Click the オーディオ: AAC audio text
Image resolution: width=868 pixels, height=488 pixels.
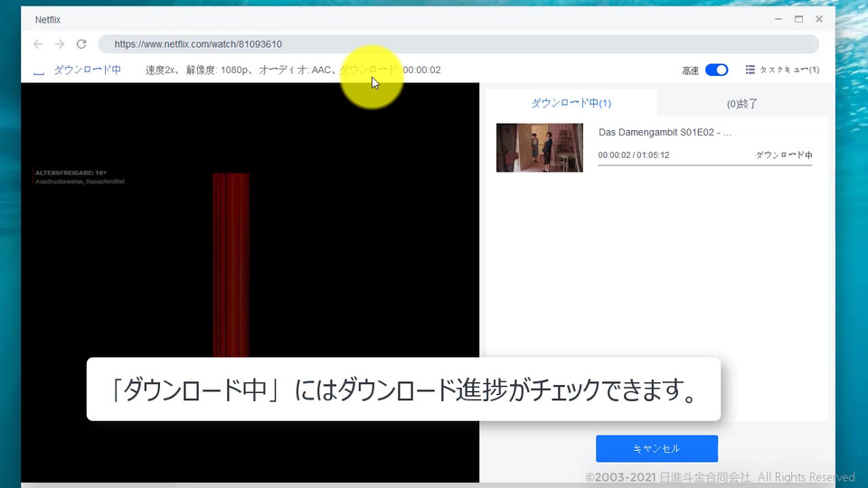[x=295, y=70]
